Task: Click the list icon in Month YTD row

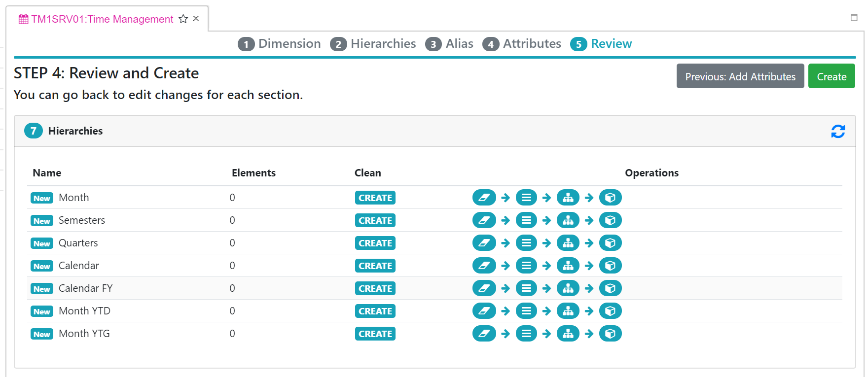Action: [526, 311]
